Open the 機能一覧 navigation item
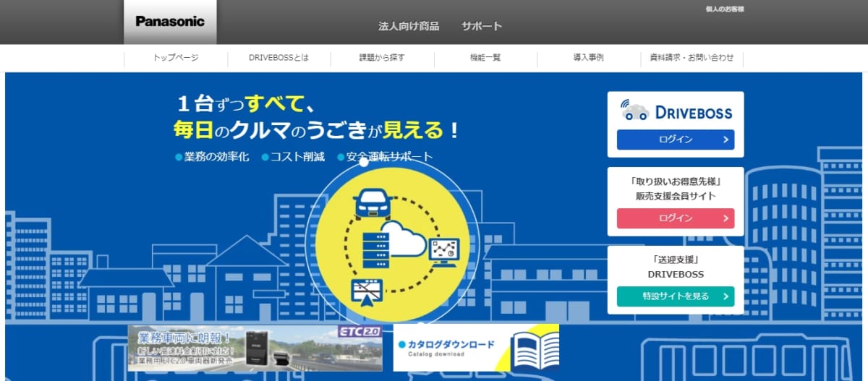This screenshot has height=381, width=868. click(485, 58)
